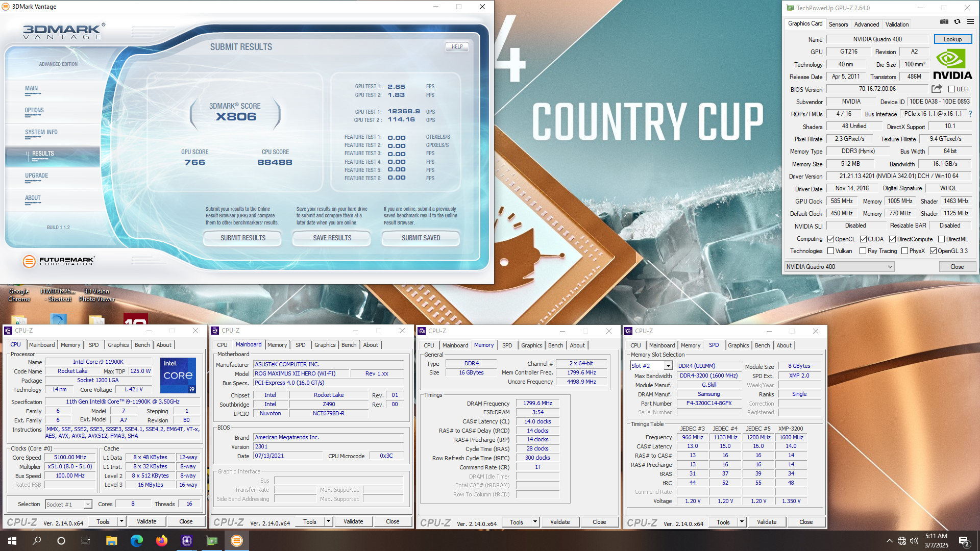Toggle the OpenGL 3.3 checkbox
This screenshot has height=551, width=980.
tap(933, 251)
